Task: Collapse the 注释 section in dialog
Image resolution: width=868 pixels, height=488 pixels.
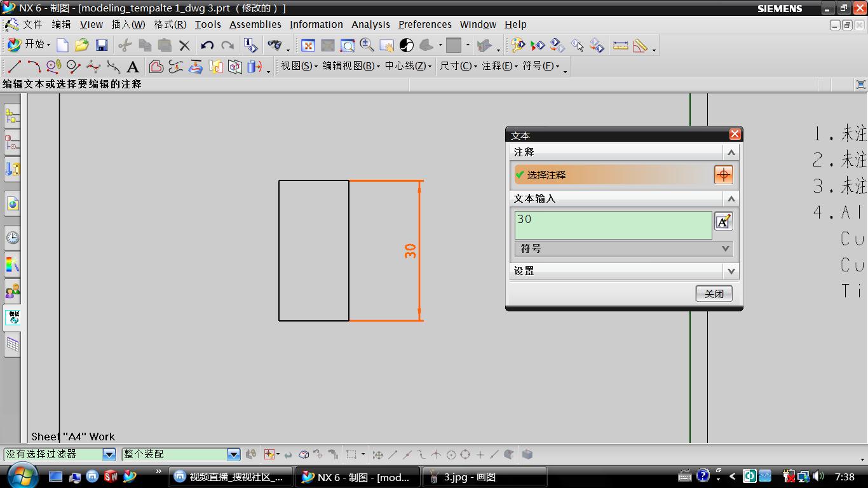Action: (731, 152)
